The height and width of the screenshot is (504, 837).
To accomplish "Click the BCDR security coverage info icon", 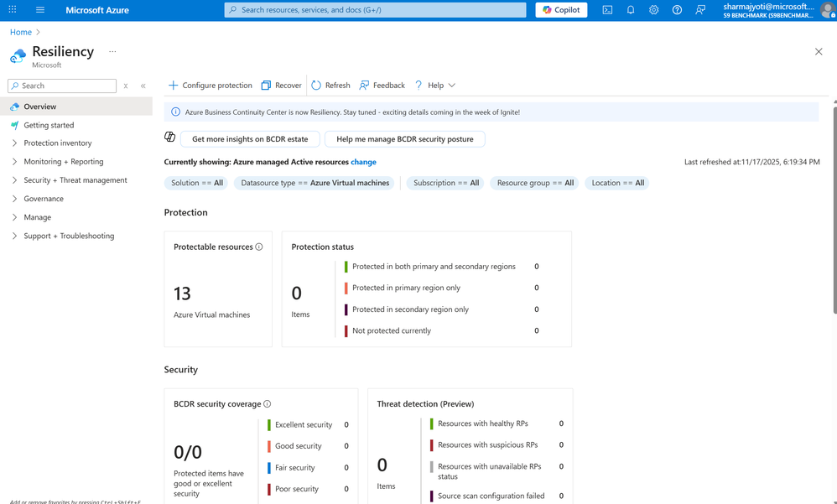I will coord(268,403).
